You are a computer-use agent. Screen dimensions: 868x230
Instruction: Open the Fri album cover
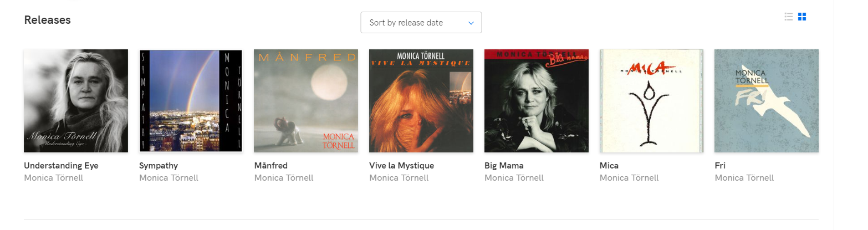pyautogui.click(x=767, y=101)
